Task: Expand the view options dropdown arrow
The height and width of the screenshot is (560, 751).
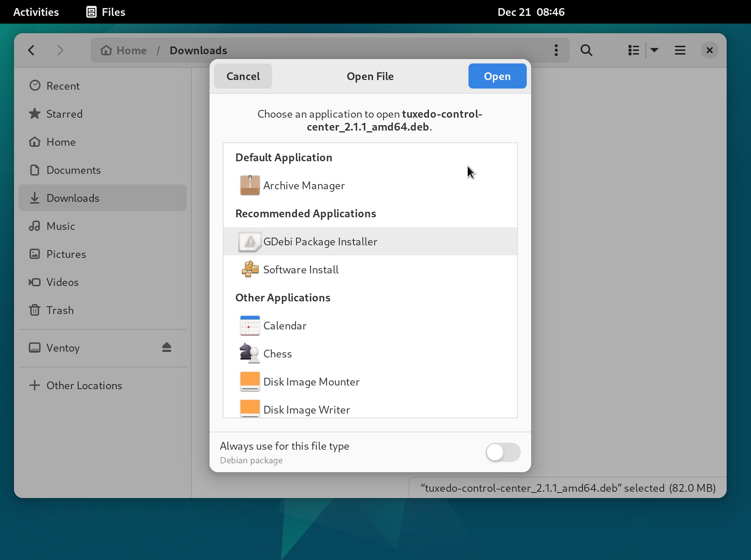Action: tap(654, 50)
